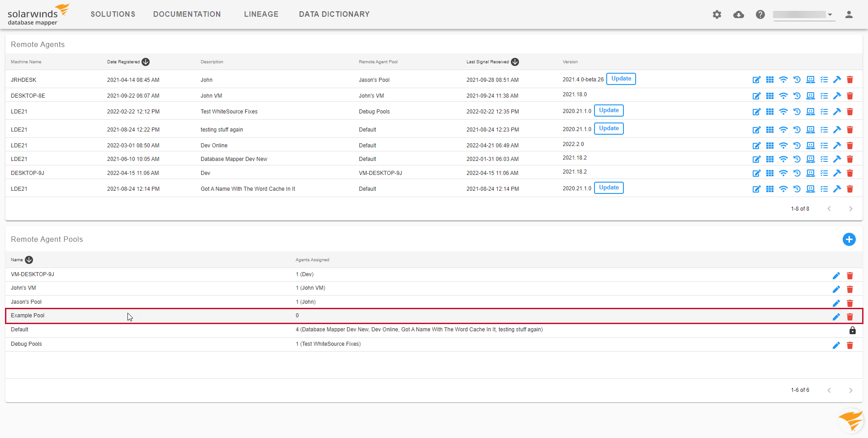Screen dimensions: 868x438
Task: Open grid view icon for JRHDESK
Action: [x=770, y=80]
